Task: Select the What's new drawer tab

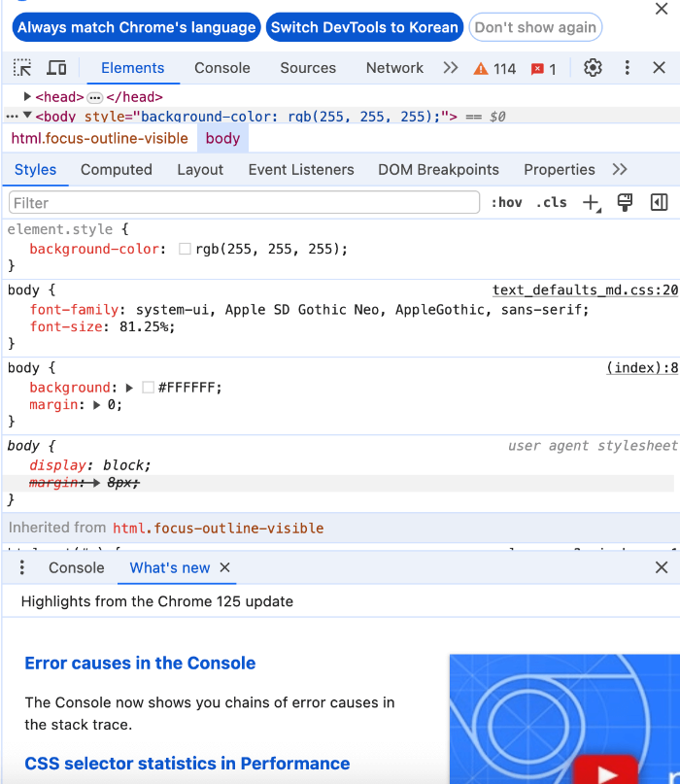Action: tap(169, 567)
